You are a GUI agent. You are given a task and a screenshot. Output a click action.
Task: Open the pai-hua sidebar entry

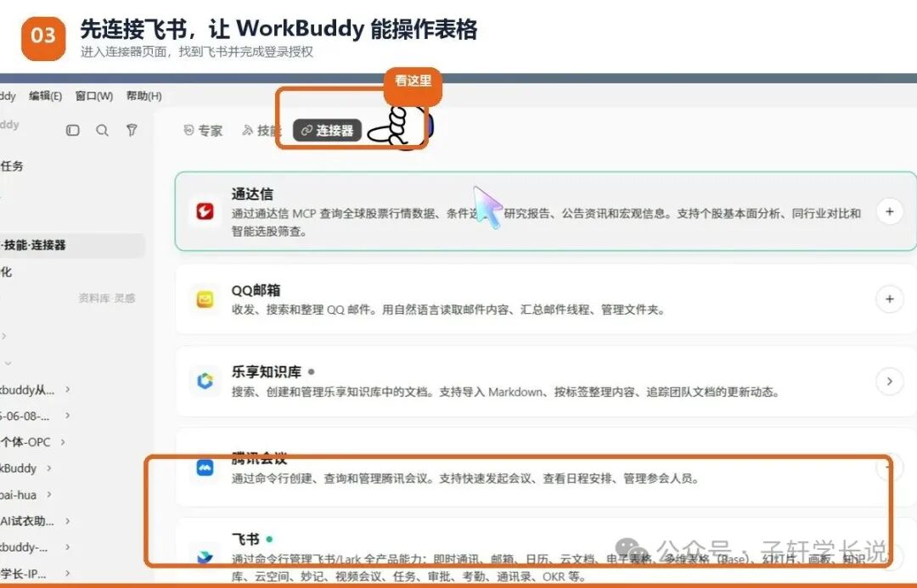pyautogui.click(x=18, y=495)
